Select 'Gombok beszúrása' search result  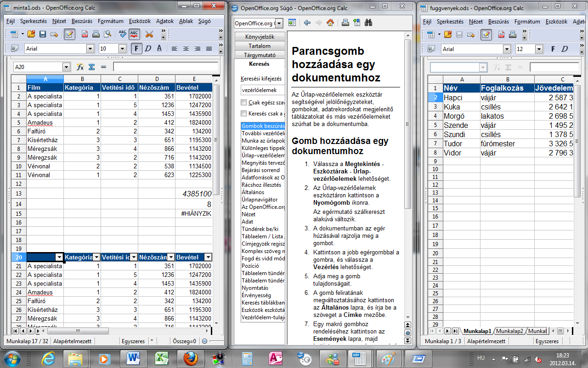263,126
